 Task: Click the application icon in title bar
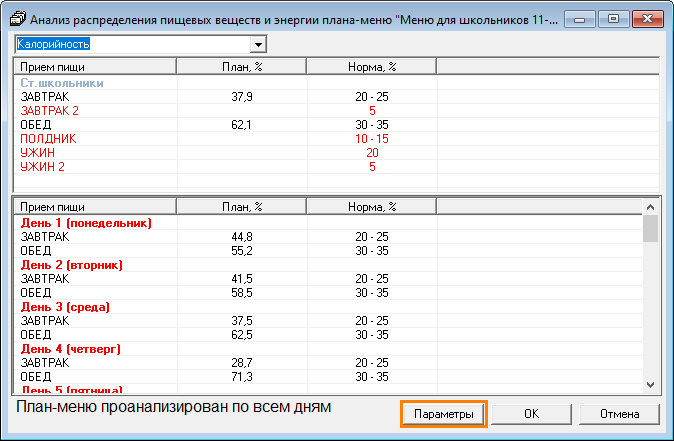click(x=17, y=18)
